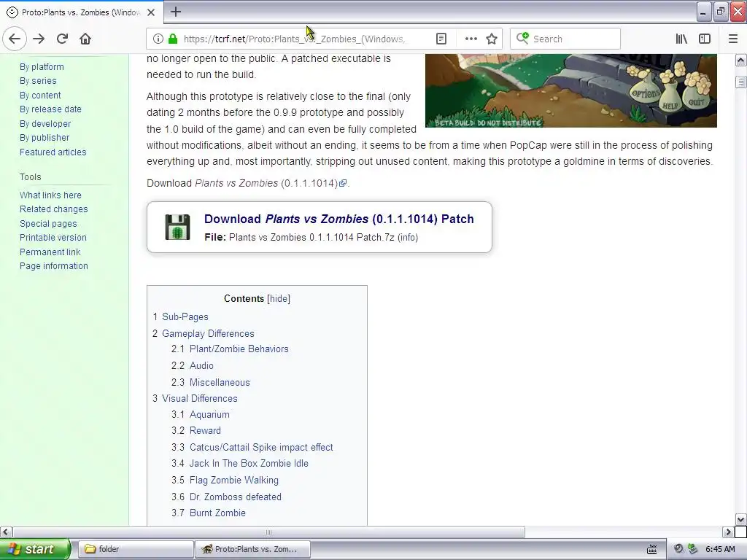The height and width of the screenshot is (560, 747).
Task: Show the Firefox sidebars
Action: (705, 39)
